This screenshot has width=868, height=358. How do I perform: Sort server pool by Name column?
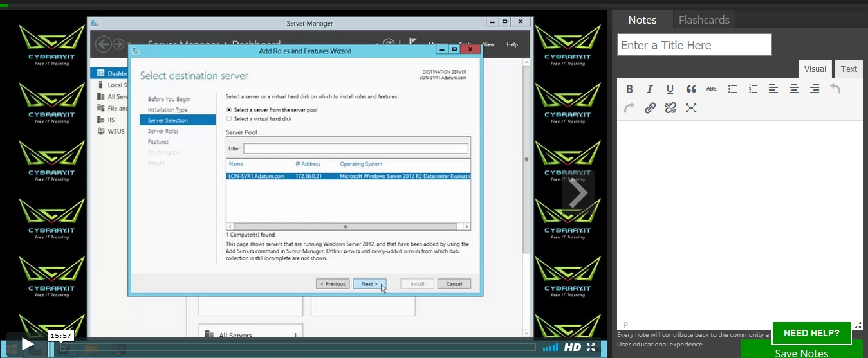click(x=236, y=164)
